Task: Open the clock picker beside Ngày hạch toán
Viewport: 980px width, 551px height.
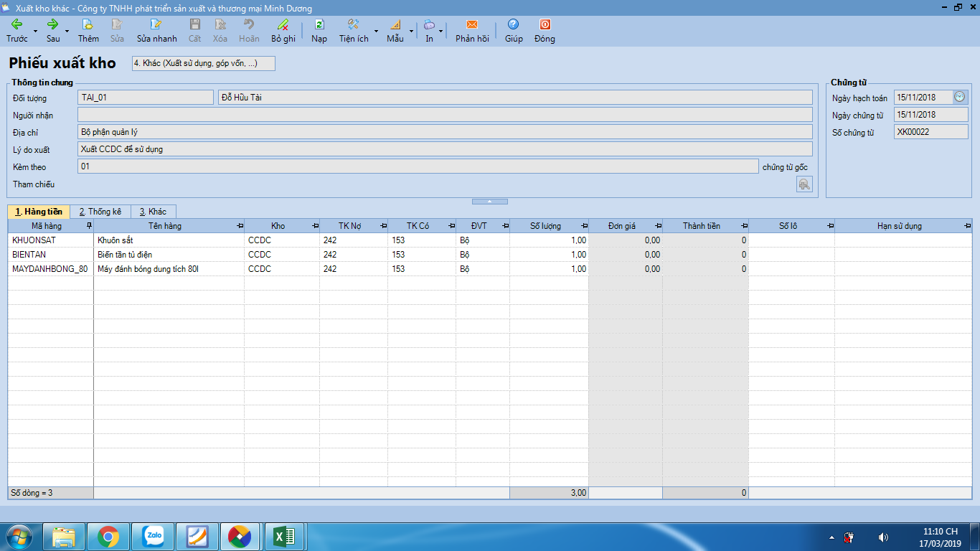Action: pos(960,97)
